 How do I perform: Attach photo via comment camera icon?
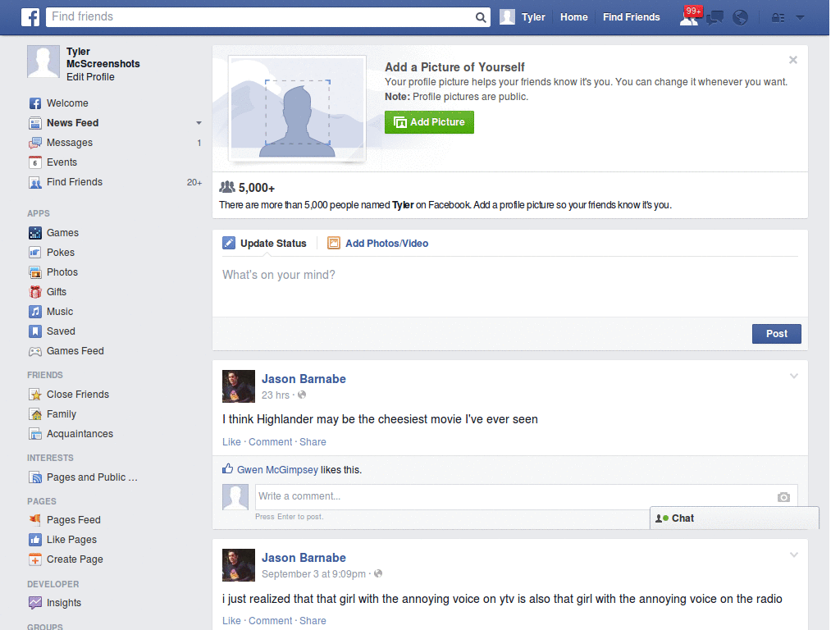point(783,497)
